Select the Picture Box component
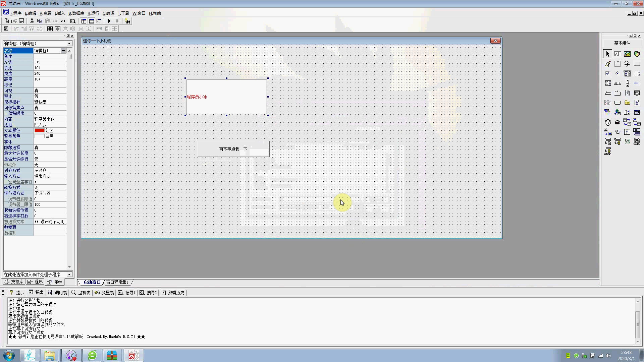 pos(627,54)
